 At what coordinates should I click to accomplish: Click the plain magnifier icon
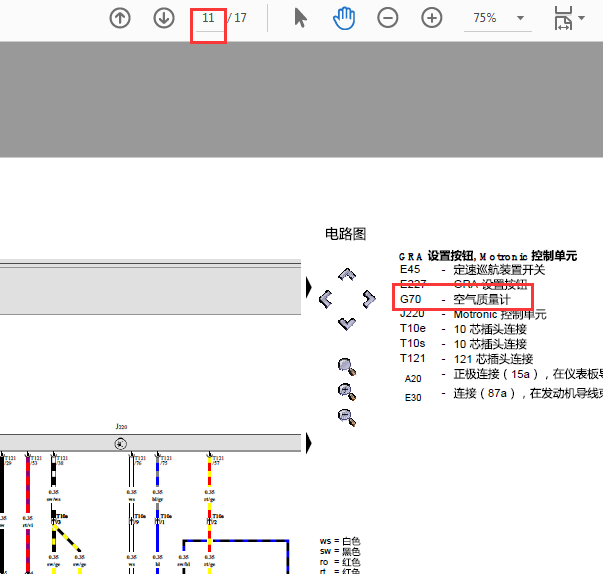(x=347, y=367)
